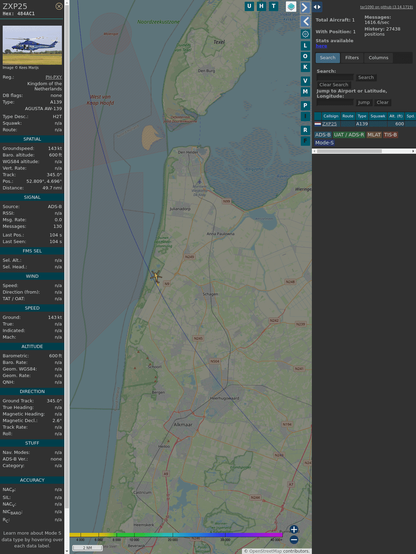Screen dimensions: 416x554
Task: Toggle the P persistence button
Action: click(305, 105)
